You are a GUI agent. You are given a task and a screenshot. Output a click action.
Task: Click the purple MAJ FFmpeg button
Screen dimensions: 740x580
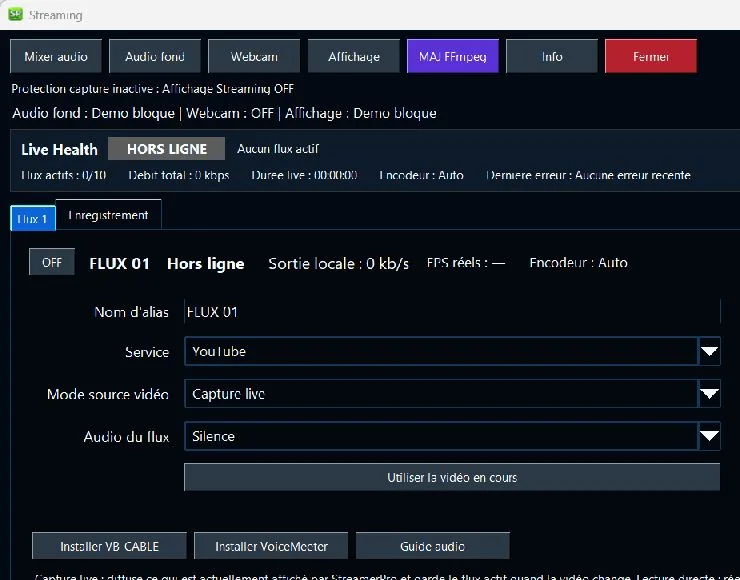[x=453, y=57]
